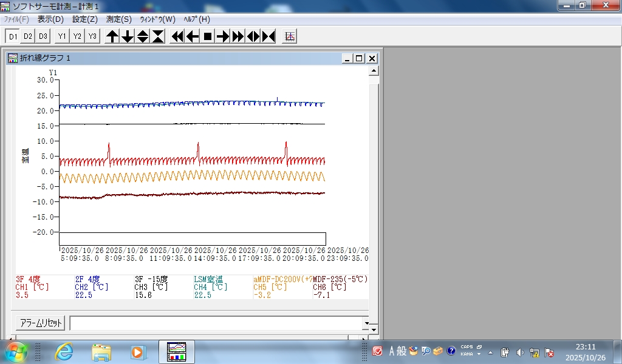Click the 表示(D) menu item
Viewport: 622px width, 364px height.
pyautogui.click(x=50, y=19)
